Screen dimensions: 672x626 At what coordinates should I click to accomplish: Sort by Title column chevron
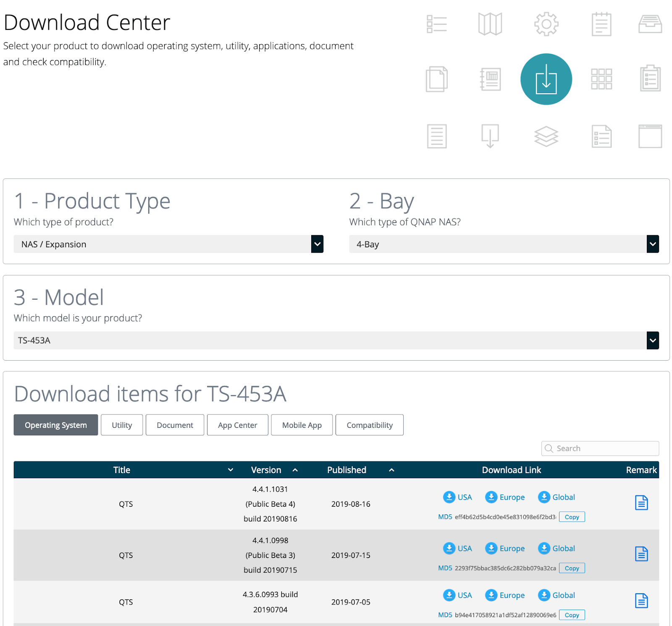230,470
